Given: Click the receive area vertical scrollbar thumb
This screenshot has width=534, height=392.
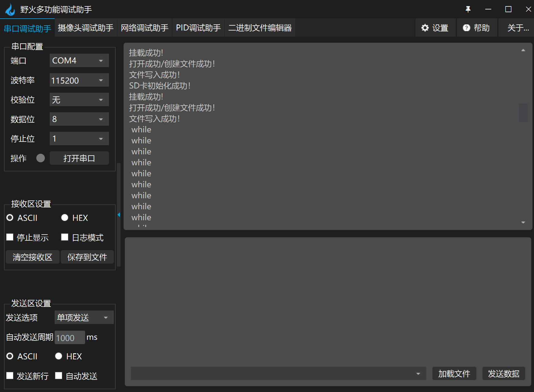Looking at the screenshot, I should pyautogui.click(x=523, y=113).
